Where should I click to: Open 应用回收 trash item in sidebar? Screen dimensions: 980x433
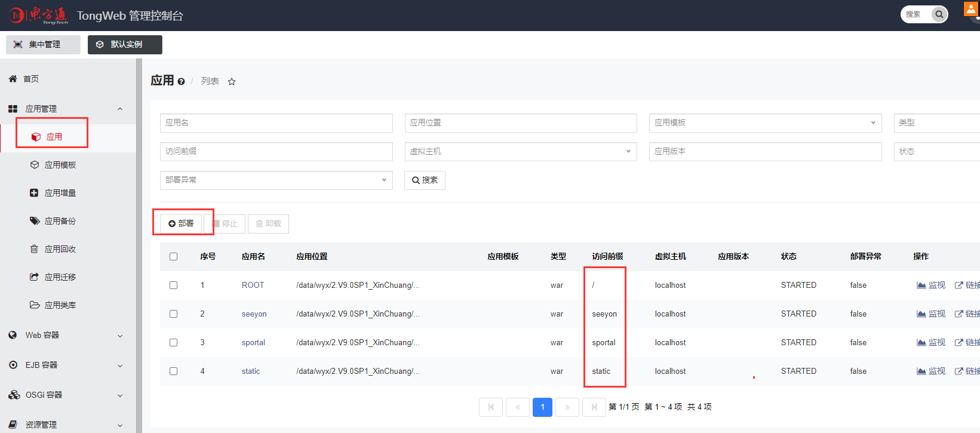tap(60, 249)
